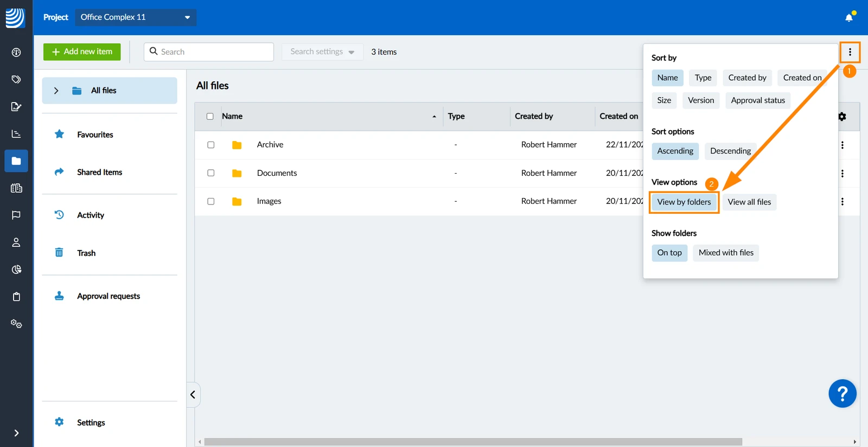Select the View all files option
This screenshot has height=447, width=868.
point(749,202)
